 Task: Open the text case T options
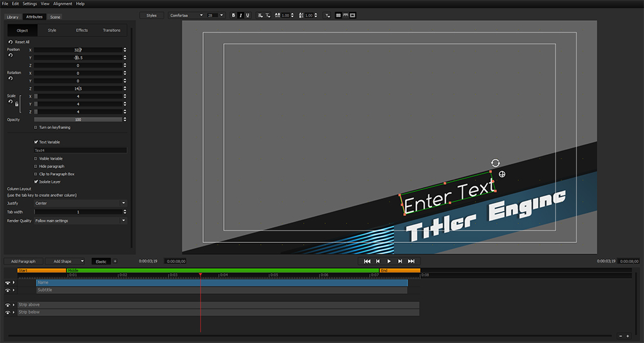[x=327, y=15]
